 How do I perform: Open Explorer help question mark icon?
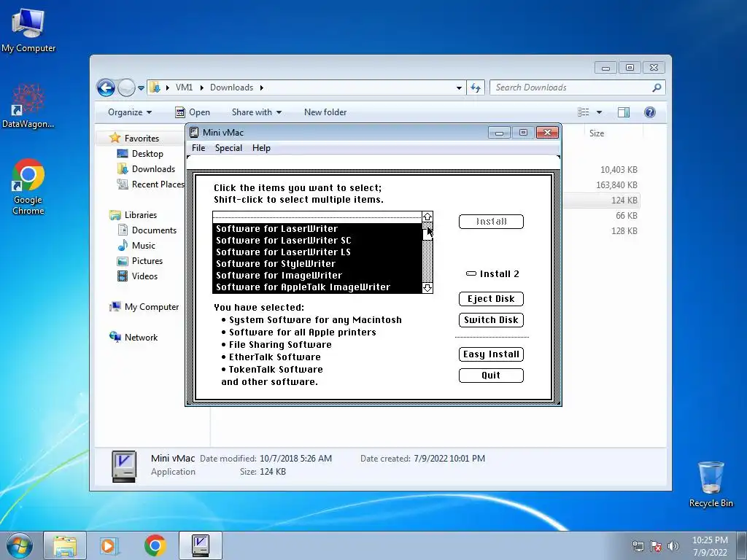650,112
